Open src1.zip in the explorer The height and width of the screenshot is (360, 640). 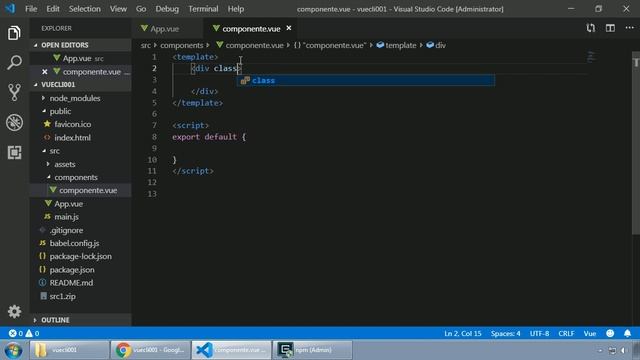81,296
